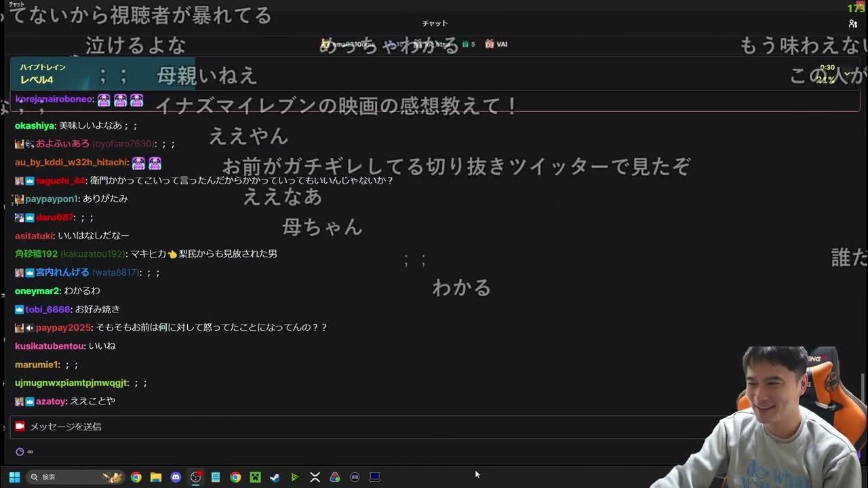Launch Minecraft from the taskbar
The image size is (868, 488).
(255, 477)
